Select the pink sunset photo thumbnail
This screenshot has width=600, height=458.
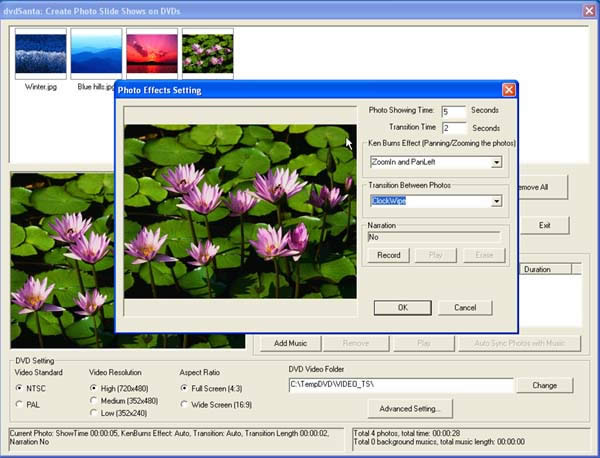pyautogui.click(x=152, y=54)
